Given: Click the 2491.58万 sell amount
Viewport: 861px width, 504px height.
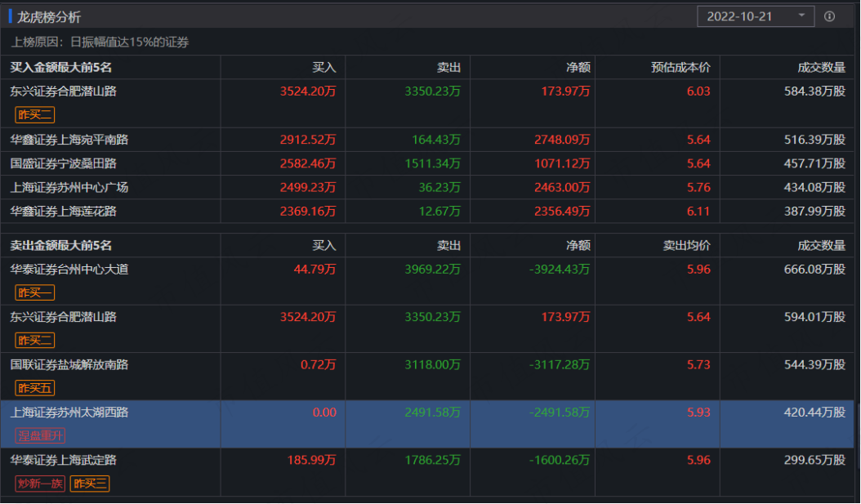Looking at the screenshot, I should pos(433,413).
